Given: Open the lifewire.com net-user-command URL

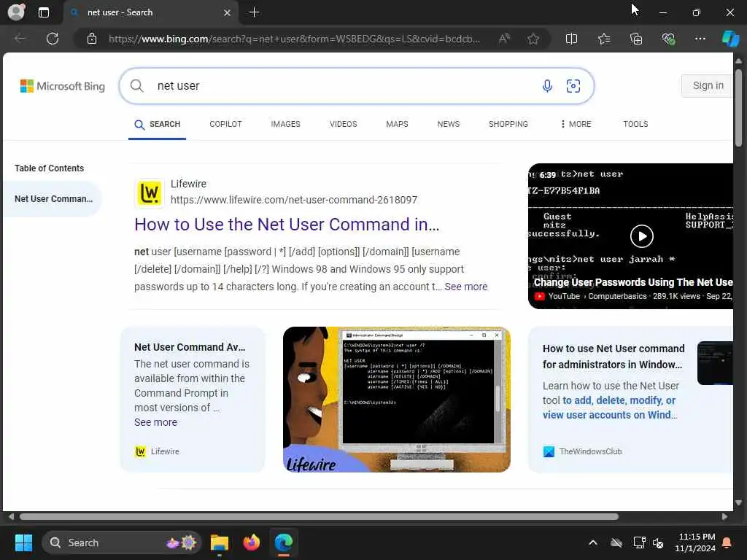Looking at the screenshot, I should coord(294,200).
